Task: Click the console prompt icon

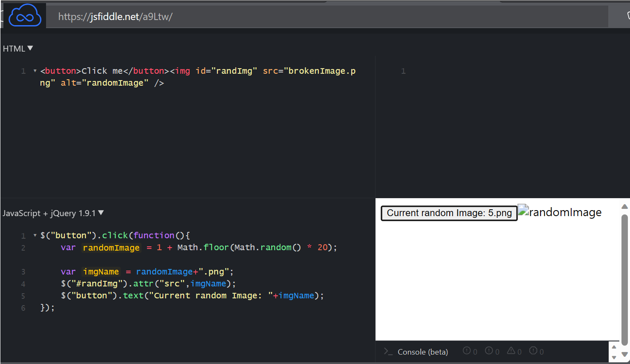Action: [x=388, y=352]
